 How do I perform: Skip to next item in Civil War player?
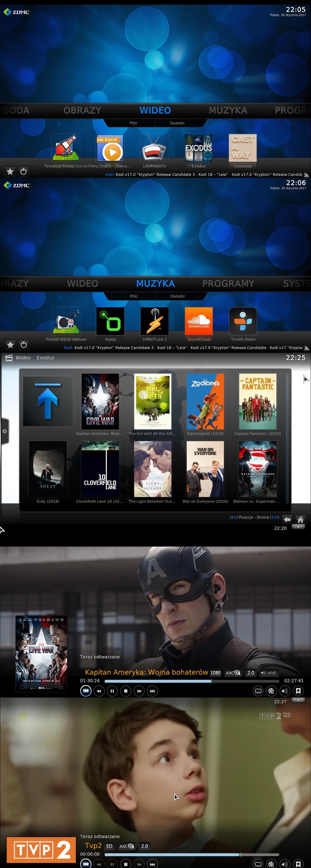152,691
